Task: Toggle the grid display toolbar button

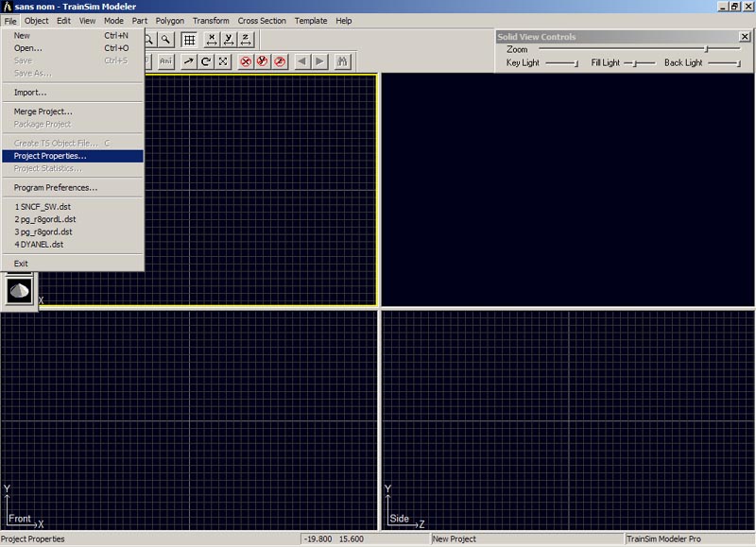Action: pos(190,40)
